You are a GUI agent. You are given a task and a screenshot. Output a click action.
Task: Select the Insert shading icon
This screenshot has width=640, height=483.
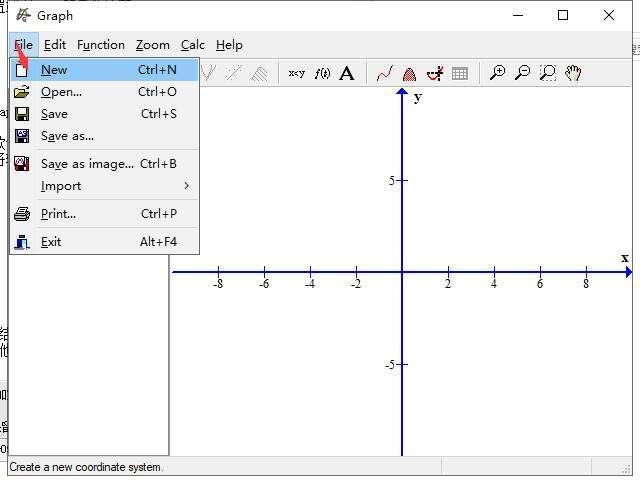[x=409, y=73]
